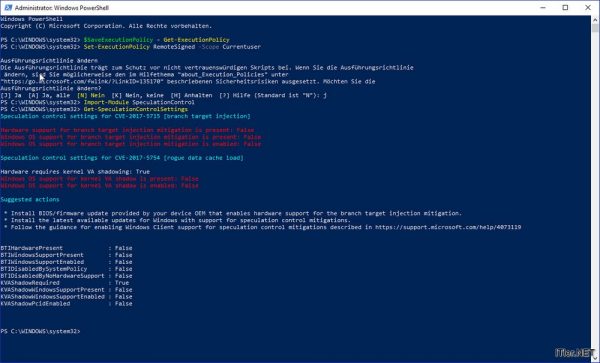The width and height of the screenshot is (600, 363).
Task: Click the CVE-2017-5754 rogue data cache load heading
Action: (x=122, y=158)
